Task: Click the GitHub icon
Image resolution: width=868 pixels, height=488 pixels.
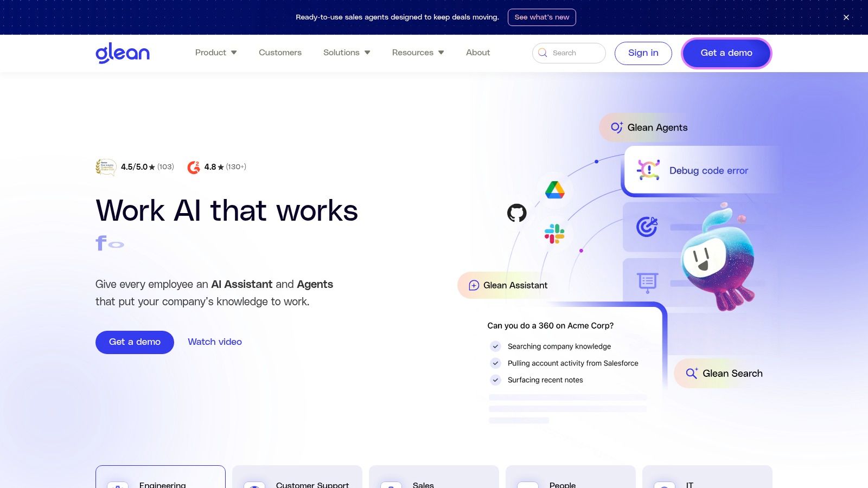Action: pyautogui.click(x=516, y=213)
